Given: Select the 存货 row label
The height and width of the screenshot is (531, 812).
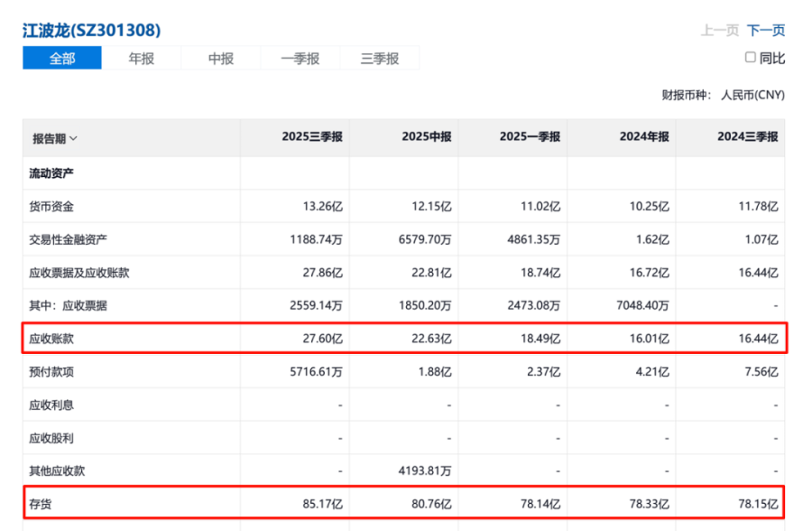Looking at the screenshot, I should (x=41, y=504).
